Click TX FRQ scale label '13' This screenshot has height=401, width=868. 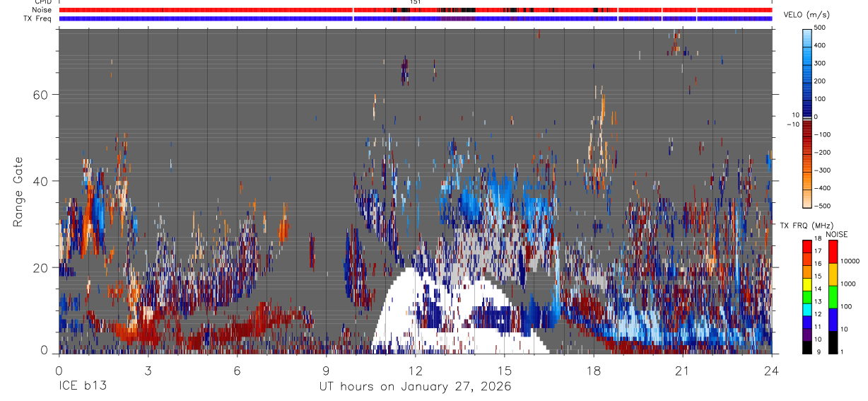[819, 303]
